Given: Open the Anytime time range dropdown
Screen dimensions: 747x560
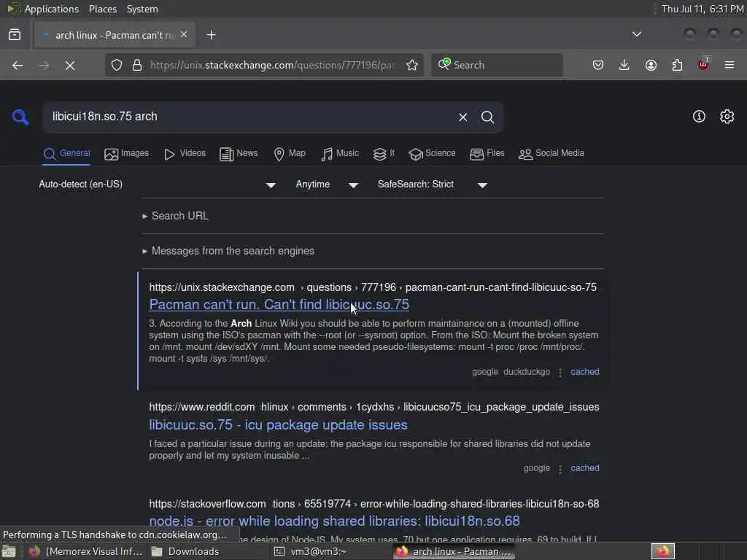Looking at the screenshot, I should click(327, 184).
